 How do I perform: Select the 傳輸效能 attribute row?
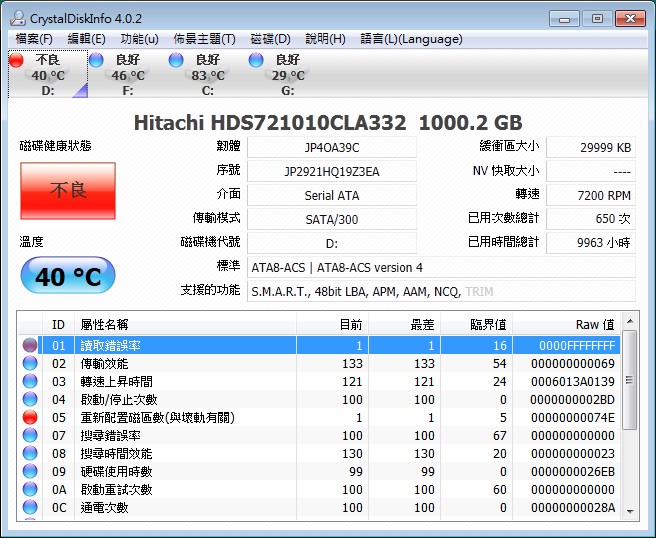320,363
